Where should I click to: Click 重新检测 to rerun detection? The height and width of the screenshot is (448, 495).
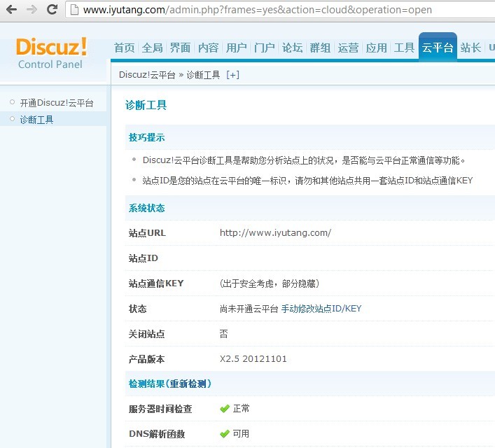[188, 384]
